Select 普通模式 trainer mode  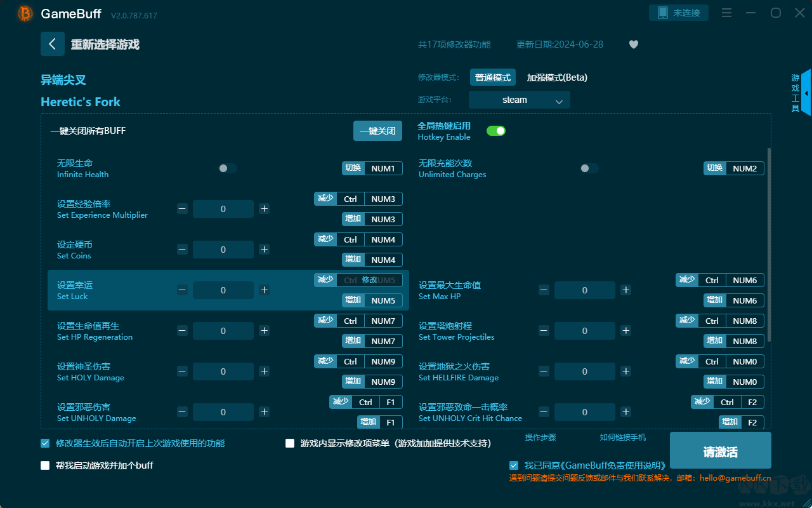pyautogui.click(x=493, y=77)
